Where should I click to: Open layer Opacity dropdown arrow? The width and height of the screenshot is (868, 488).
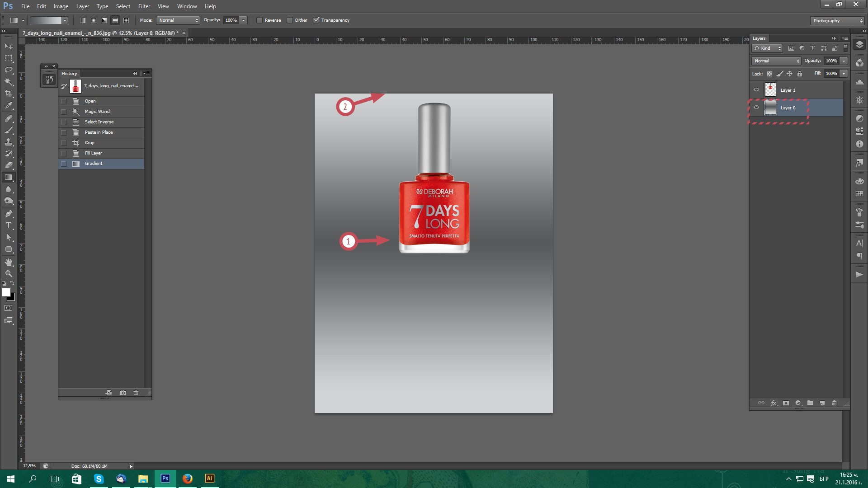pyautogui.click(x=844, y=61)
